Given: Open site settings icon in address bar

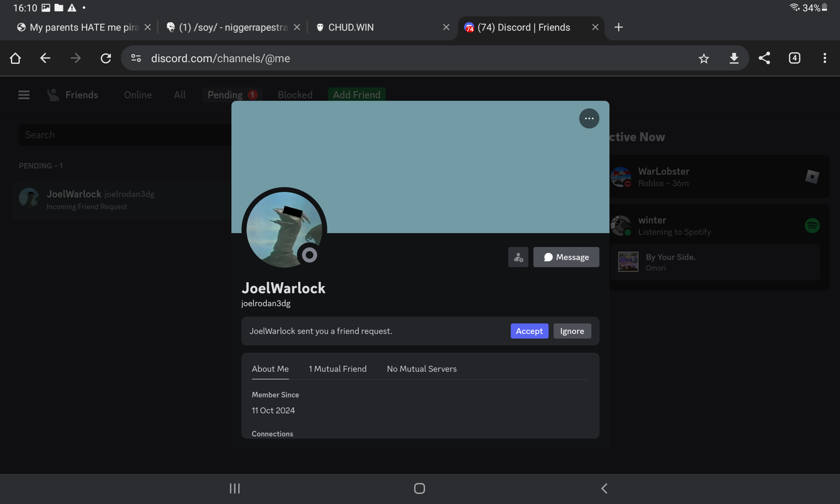Looking at the screenshot, I should click(x=136, y=58).
